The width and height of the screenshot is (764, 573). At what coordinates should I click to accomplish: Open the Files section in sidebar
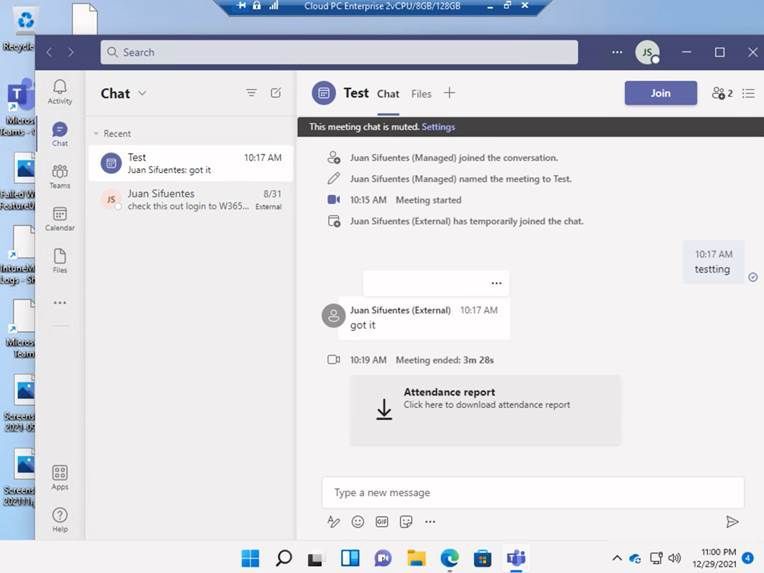pos(60,261)
